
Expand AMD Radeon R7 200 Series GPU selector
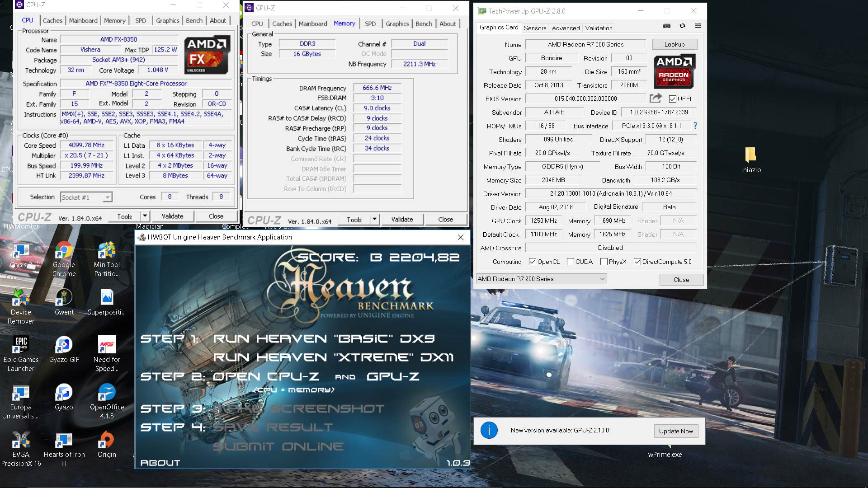[x=602, y=279]
